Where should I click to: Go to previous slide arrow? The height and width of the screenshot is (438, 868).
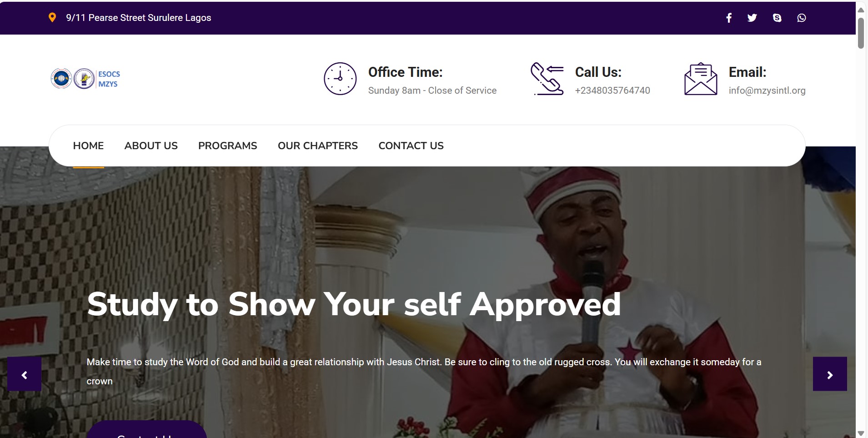[x=25, y=374]
